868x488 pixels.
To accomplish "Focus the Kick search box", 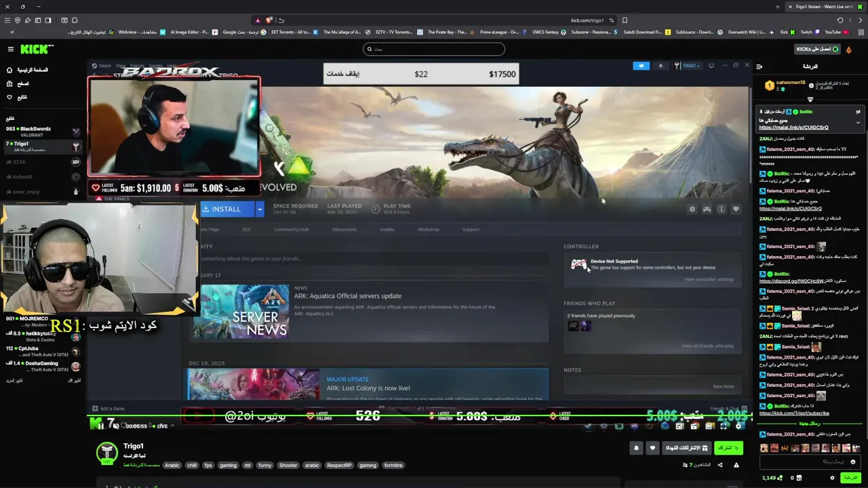I will pos(434,49).
